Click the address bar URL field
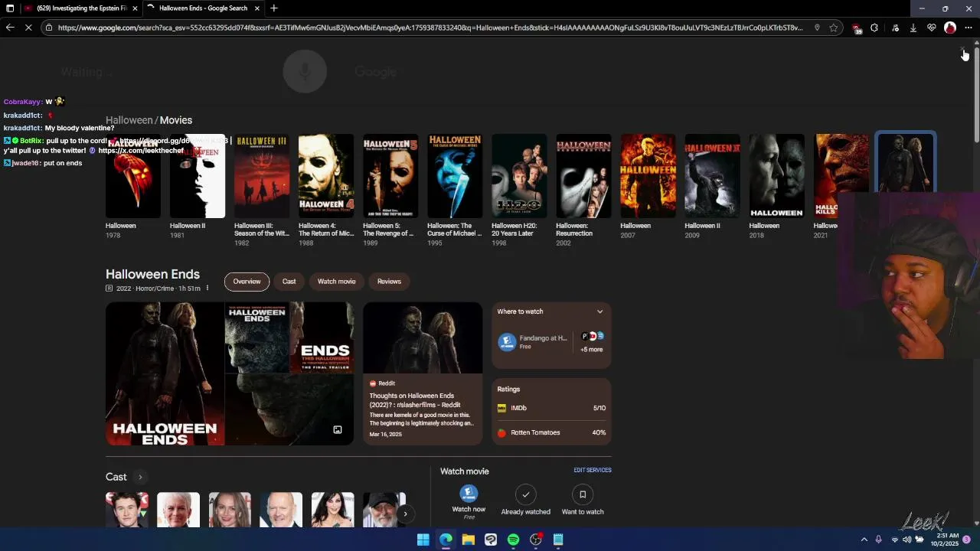 point(429,28)
